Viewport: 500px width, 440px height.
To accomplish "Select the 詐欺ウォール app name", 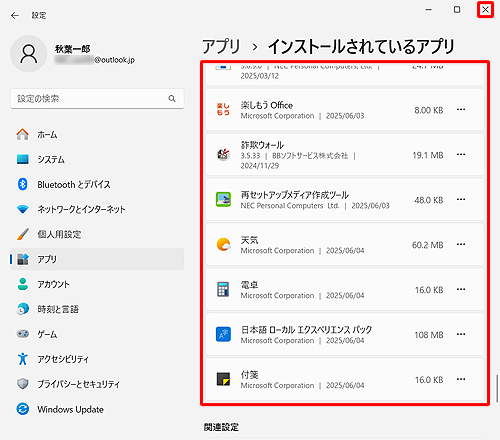I will 262,145.
